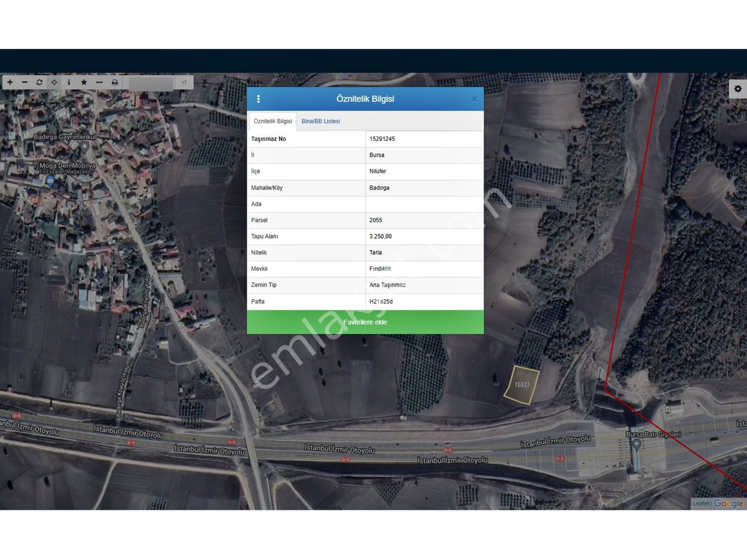The height and width of the screenshot is (560, 747).
Task: Click the highlighted parcel 2055 on map
Action: (522, 385)
